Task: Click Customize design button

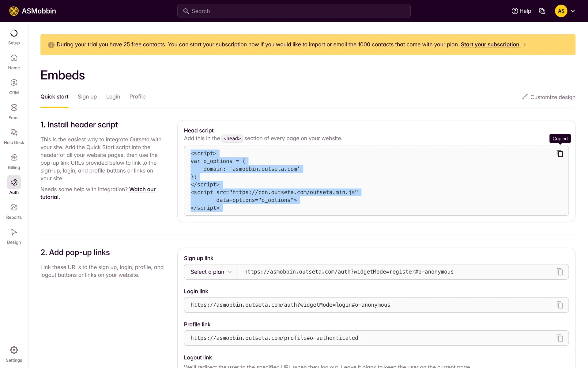Action: click(x=548, y=97)
